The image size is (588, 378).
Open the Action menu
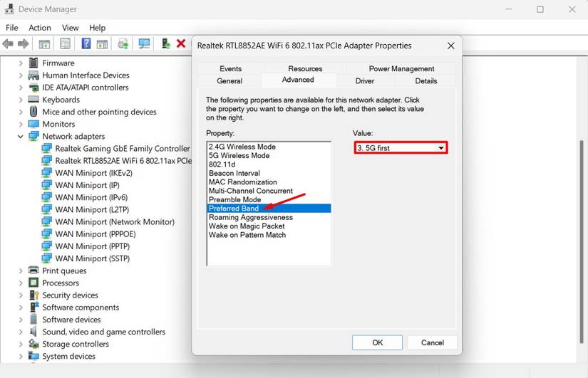click(x=40, y=28)
